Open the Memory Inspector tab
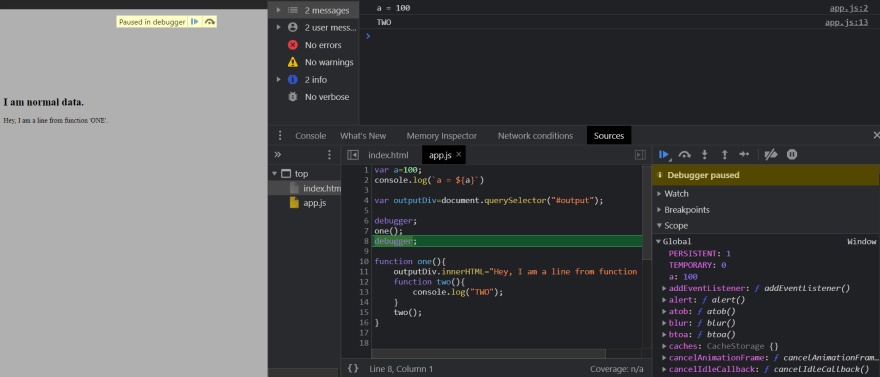The width and height of the screenshot is (880, 377). pos(442,136)
